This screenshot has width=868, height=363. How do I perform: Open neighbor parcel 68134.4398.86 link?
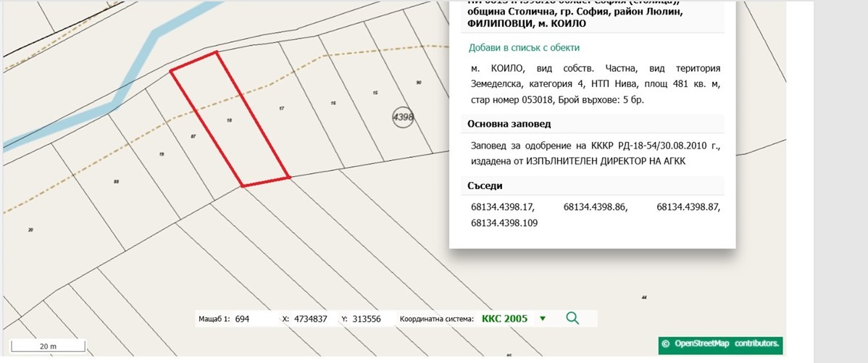(595, 207)
